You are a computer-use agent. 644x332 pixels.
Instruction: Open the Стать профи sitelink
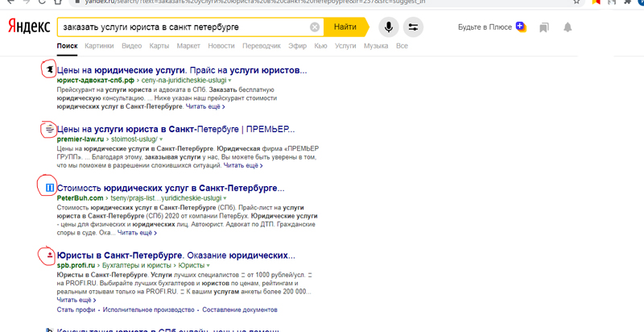(76, 309)
